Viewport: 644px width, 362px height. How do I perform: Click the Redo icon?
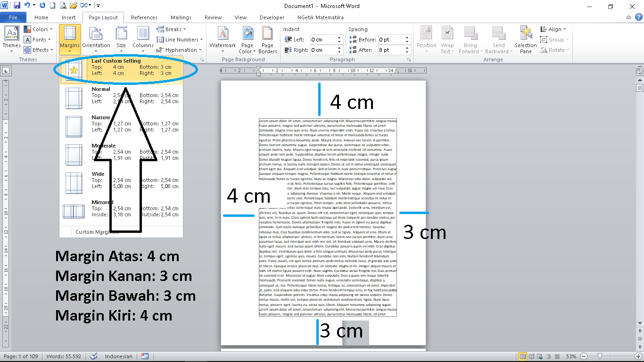click(x=42, y=6)
